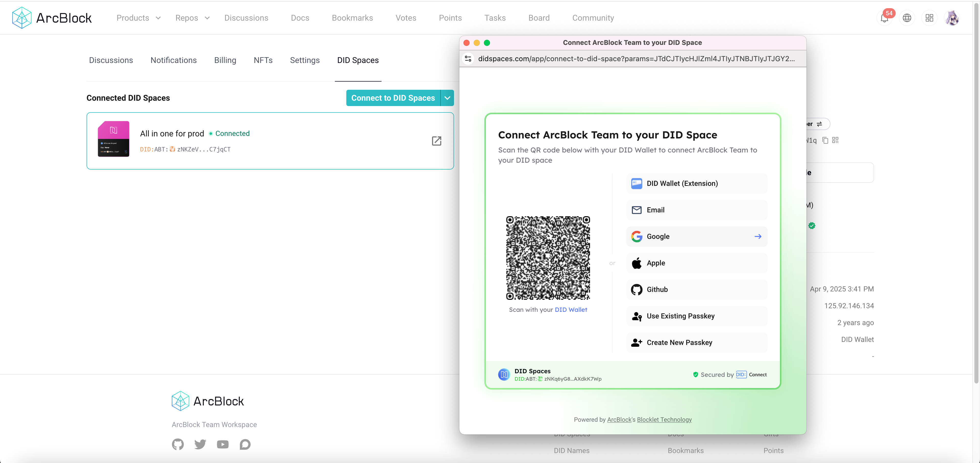
Task: Open the notifications bell icon
Action: pos(884,18)
